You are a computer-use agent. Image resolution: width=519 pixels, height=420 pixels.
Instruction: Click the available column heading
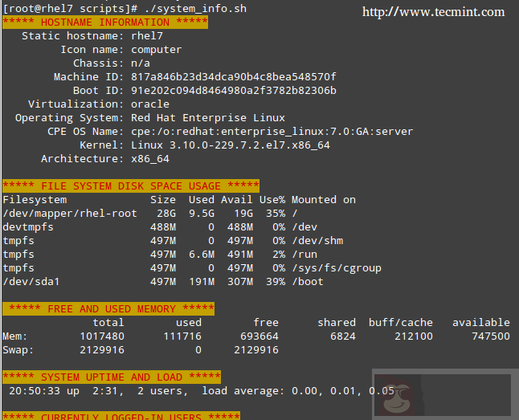click(x=481, y=322)
